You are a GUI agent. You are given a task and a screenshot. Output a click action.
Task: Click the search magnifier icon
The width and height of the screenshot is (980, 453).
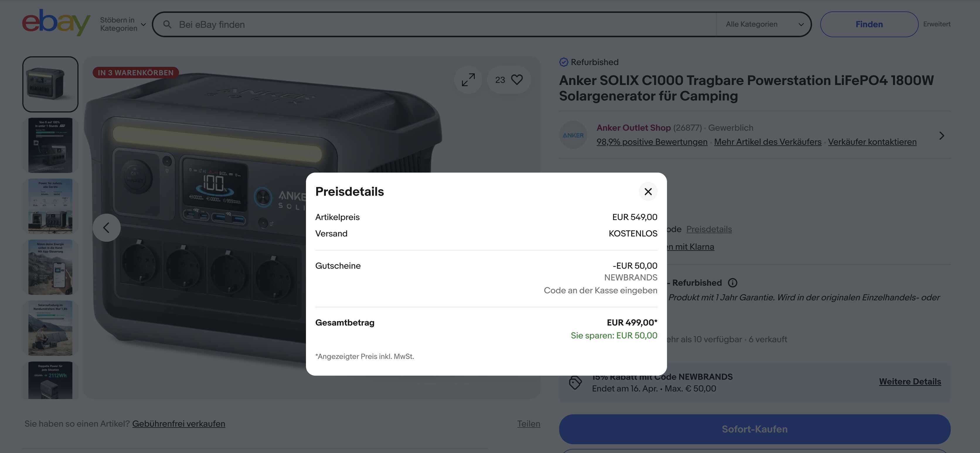(x=167, y=24)
